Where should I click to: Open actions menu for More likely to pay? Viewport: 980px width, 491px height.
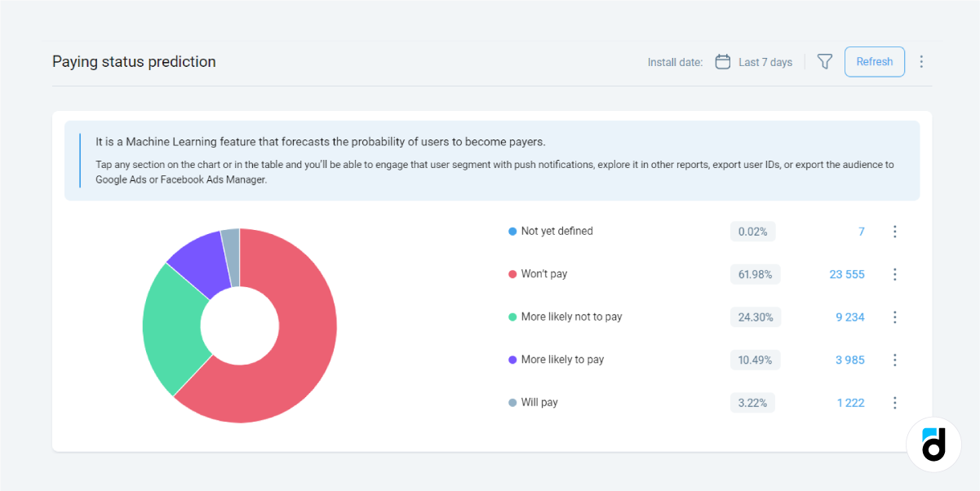(x=894, y=360)
